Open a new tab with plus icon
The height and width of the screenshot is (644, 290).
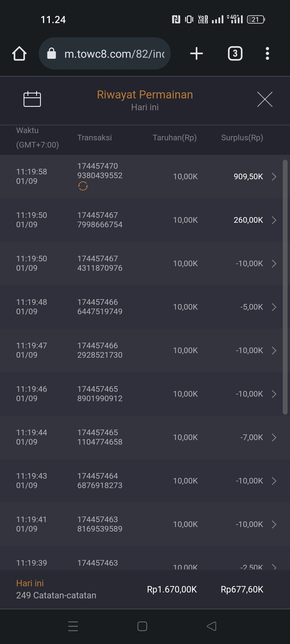pyautogui.click(x=196, y=53)
